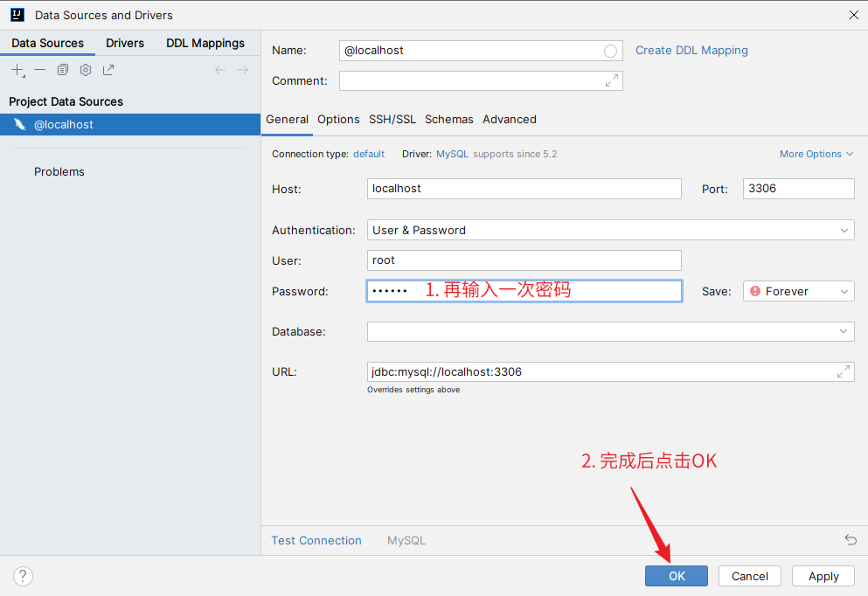Click the revert changes arrow icon
Screen dimensions: 868x596
[x=851, y=540]
